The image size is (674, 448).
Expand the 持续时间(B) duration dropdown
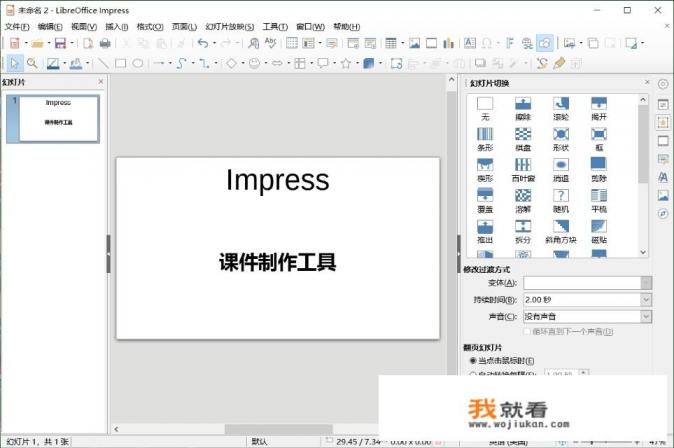coord(646,300)
